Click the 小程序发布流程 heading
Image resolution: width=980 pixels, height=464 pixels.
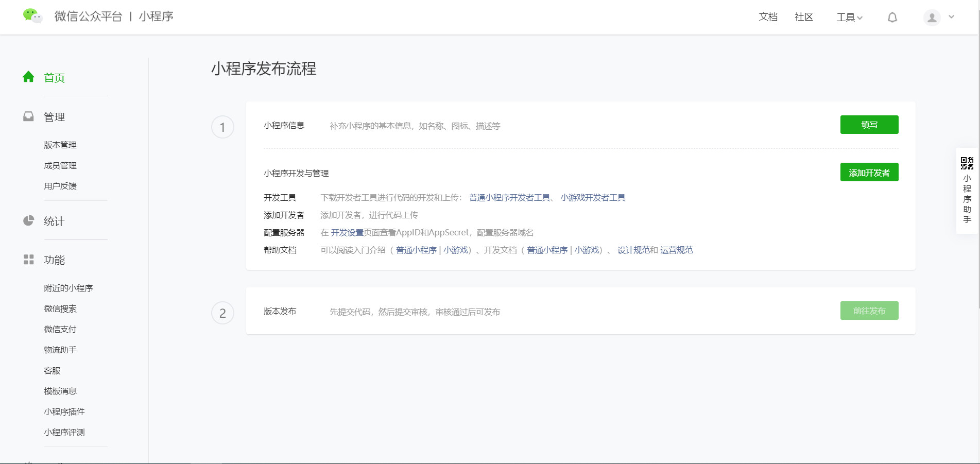tap(264, 68)
